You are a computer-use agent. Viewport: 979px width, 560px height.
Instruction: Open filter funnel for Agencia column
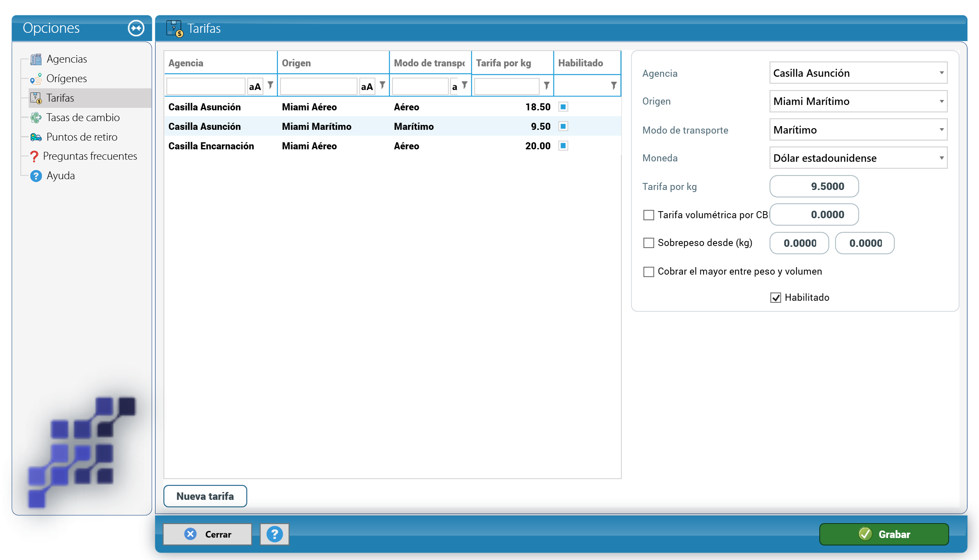(270, 85)
